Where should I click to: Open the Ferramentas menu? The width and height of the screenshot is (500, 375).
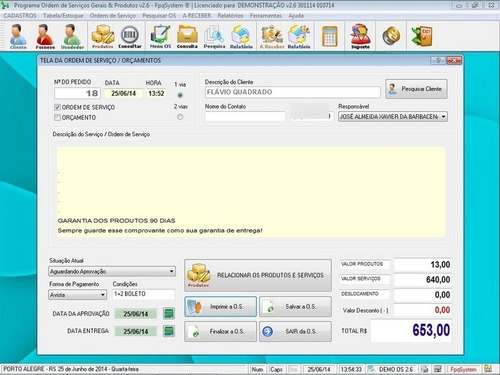pyautogui.click(x=266, y=16)
